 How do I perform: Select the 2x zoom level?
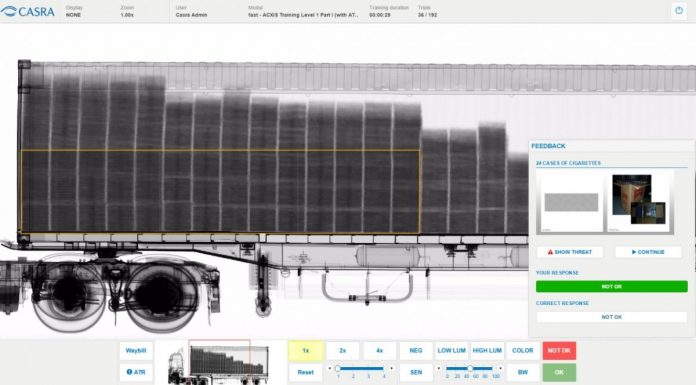point(343,350)
